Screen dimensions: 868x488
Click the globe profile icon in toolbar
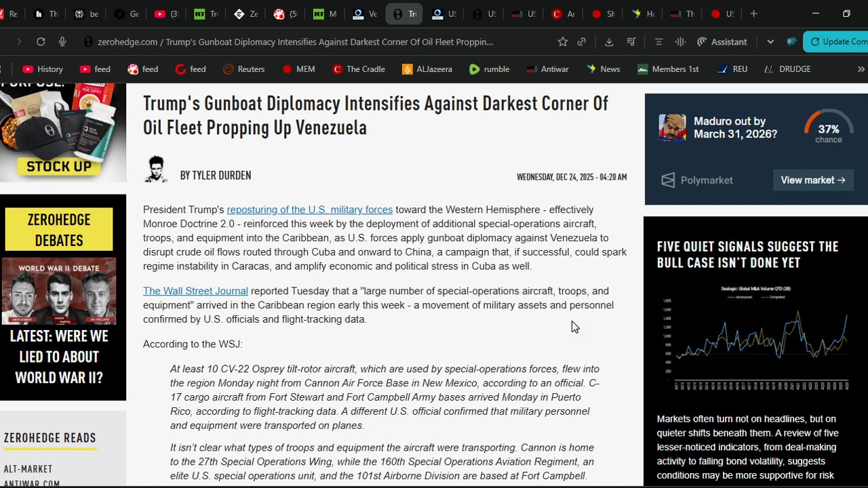pos(791,42)
